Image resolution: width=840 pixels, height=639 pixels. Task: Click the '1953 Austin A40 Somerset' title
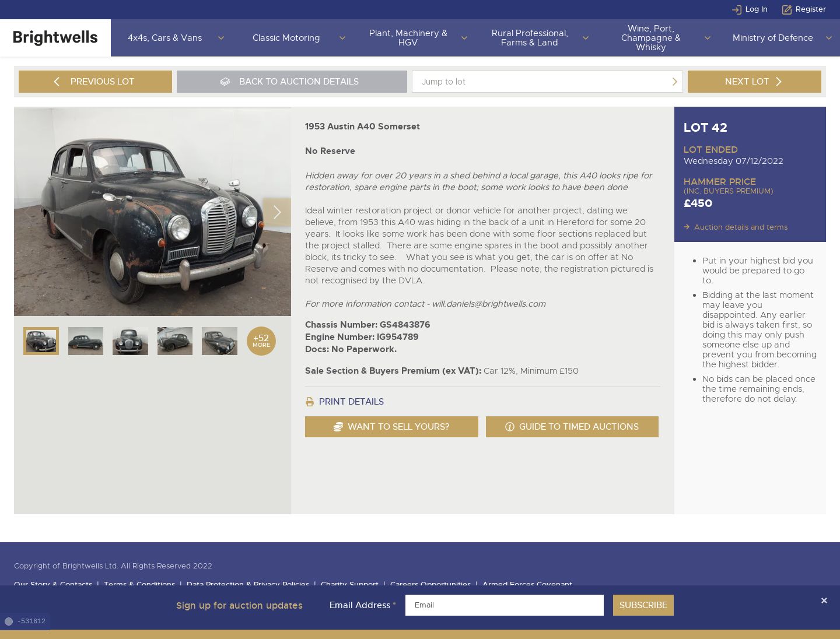[362, 127]
